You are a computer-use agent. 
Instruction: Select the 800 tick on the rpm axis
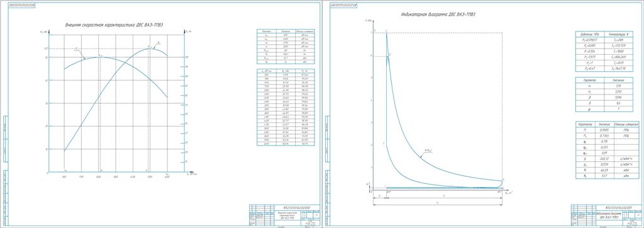[65, 176]
